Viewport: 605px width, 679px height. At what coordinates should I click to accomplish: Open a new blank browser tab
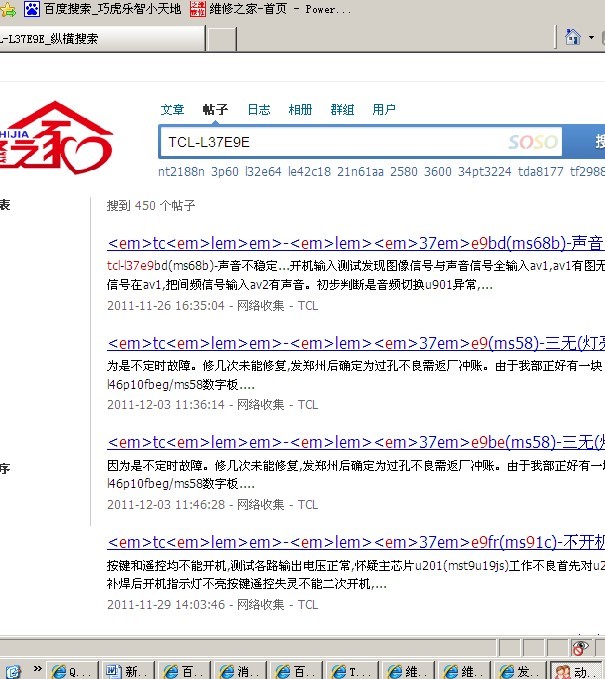coord(222,39)
